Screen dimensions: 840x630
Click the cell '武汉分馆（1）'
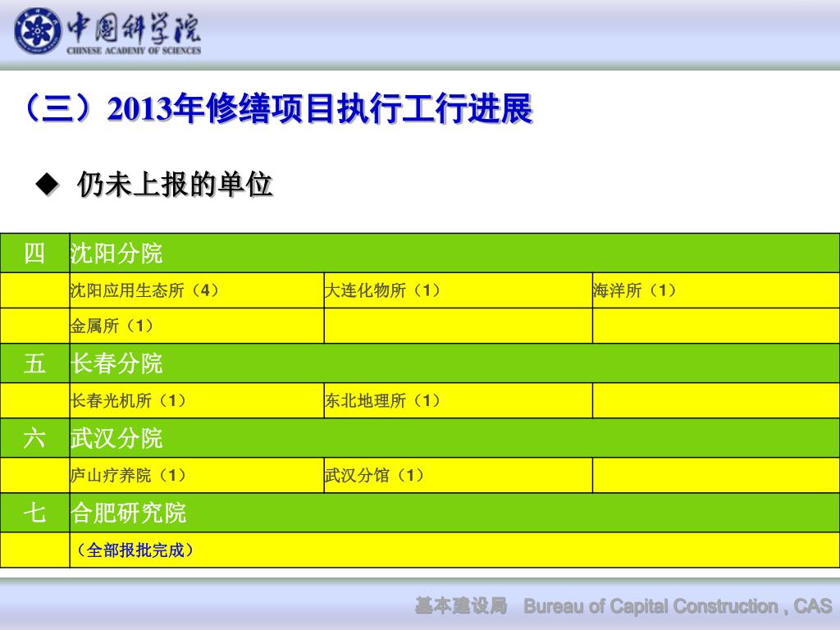click(458, 475)
